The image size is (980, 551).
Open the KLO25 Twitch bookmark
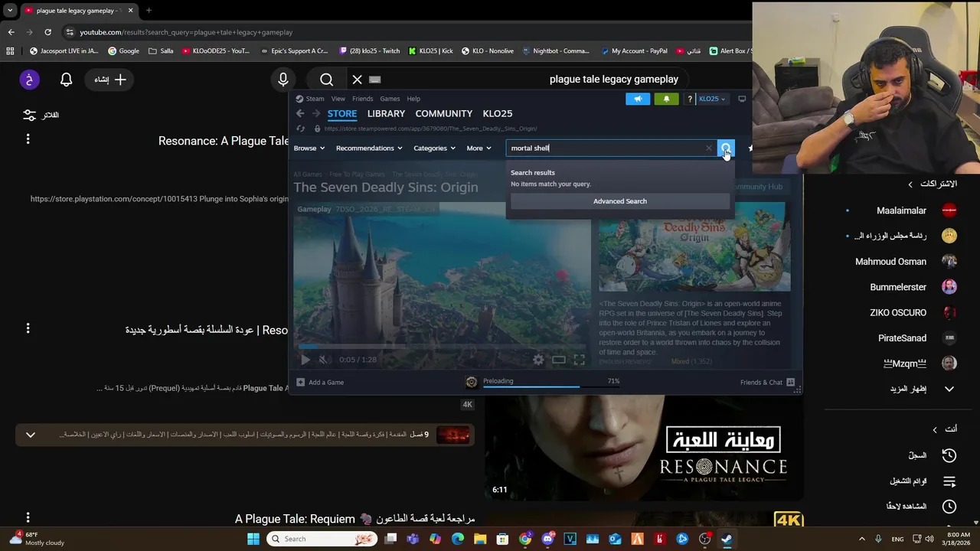(370, 51)
